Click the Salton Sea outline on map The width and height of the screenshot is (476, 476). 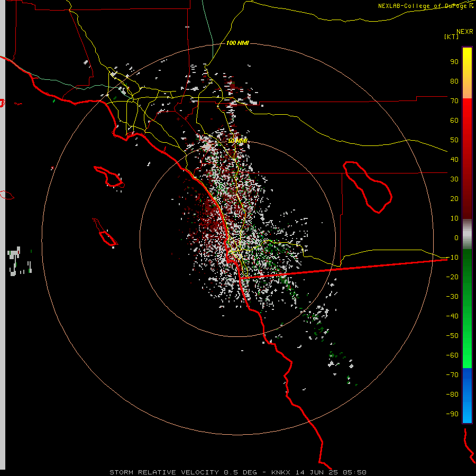368,187
